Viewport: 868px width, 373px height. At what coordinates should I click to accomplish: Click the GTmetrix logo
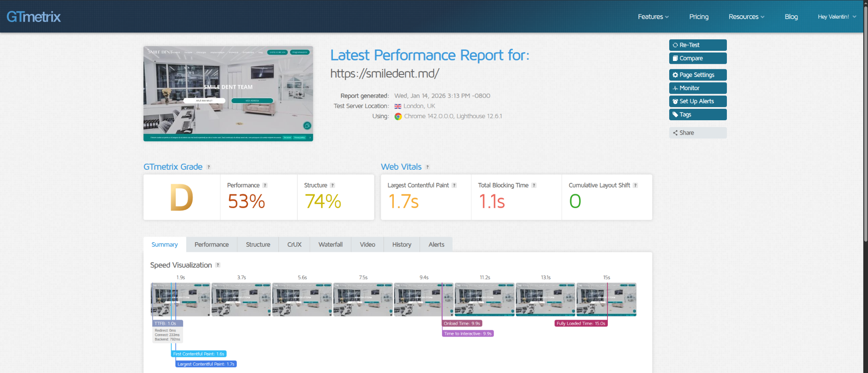[33, 17]
